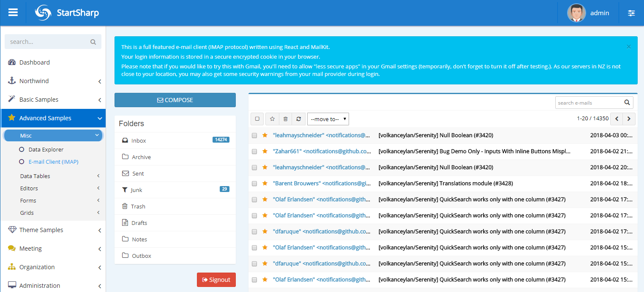Run the e-mail search with the magnifier icon
This screenshot has width=644, height=292.
coord(626,102)
